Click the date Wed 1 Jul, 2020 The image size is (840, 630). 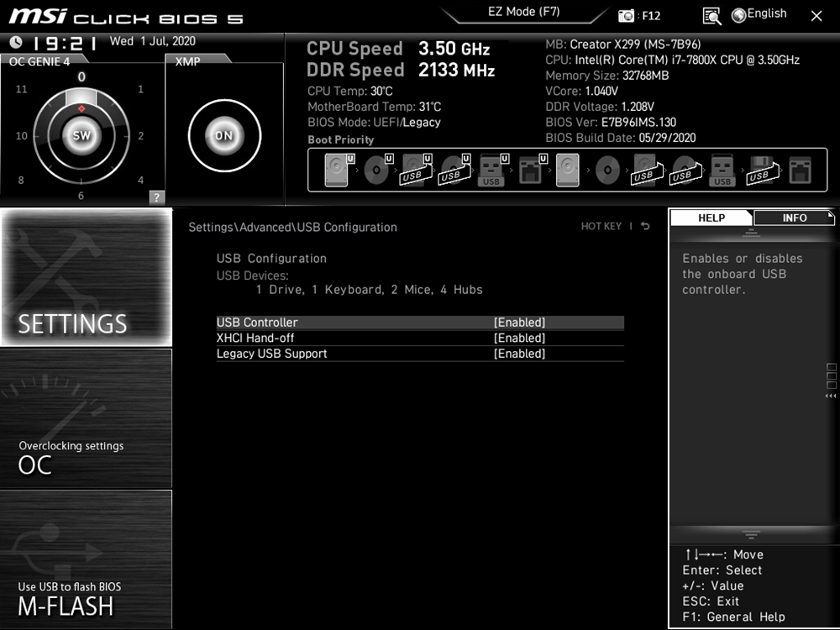coord(153,41)
